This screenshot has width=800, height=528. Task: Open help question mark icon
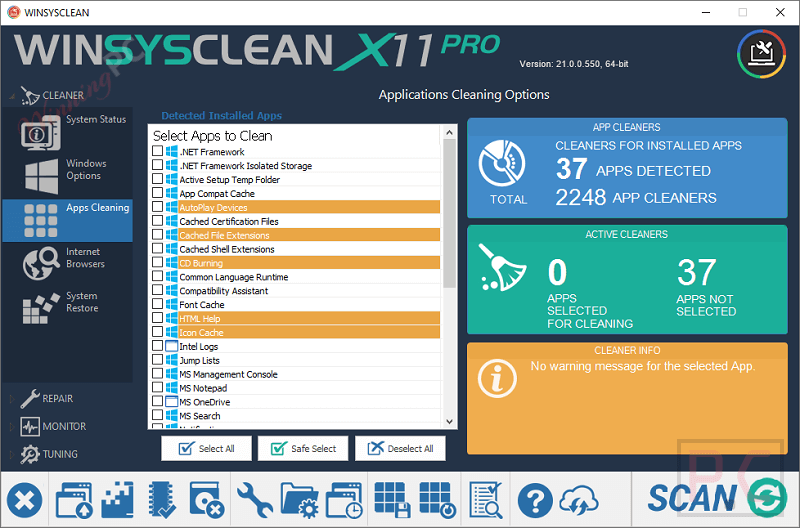click(x=535, y=501)
